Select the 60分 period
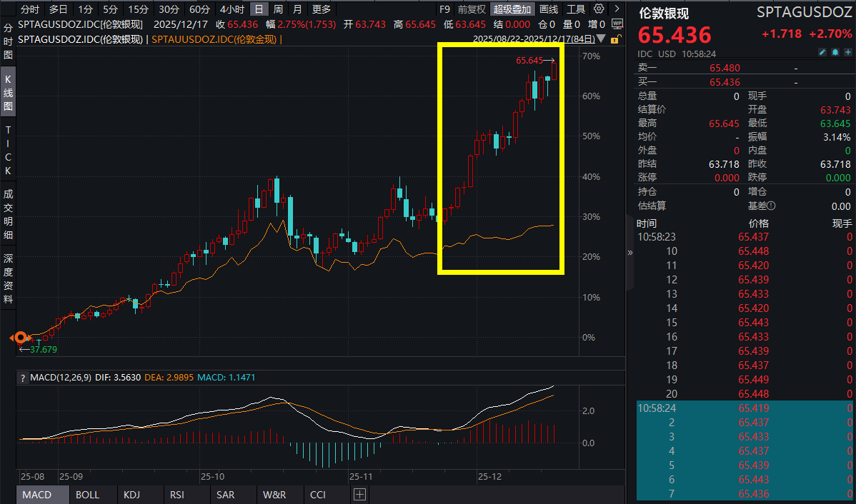Screen dimensions: 856x504 pyautogui.click(x=199, y=9)
